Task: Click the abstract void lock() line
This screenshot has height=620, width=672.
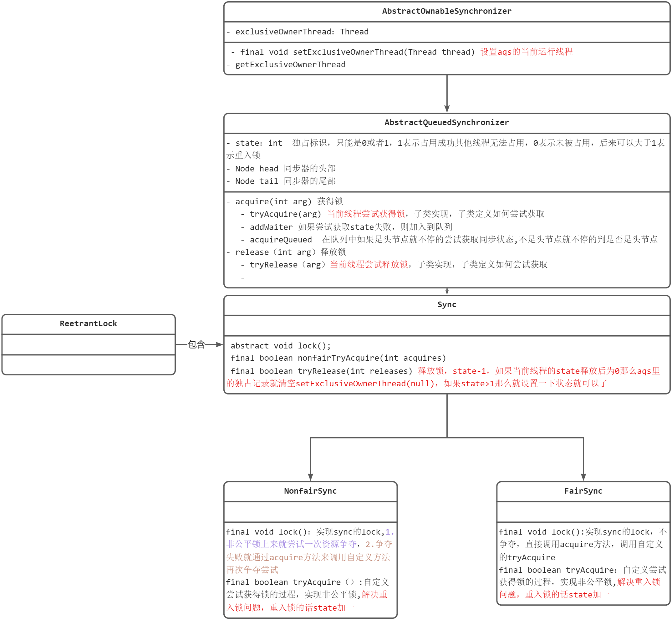Action: point(281,346)
